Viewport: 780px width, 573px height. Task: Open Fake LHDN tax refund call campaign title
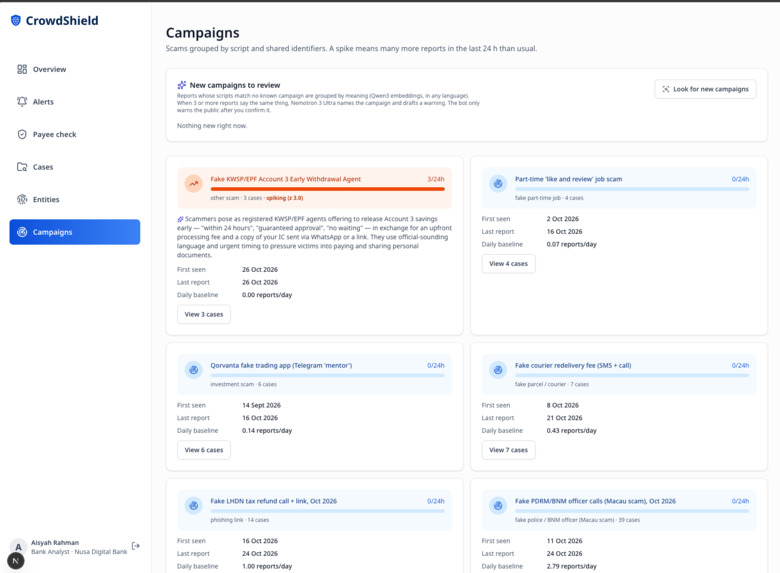pyautogui.click(x=274, y=501)
